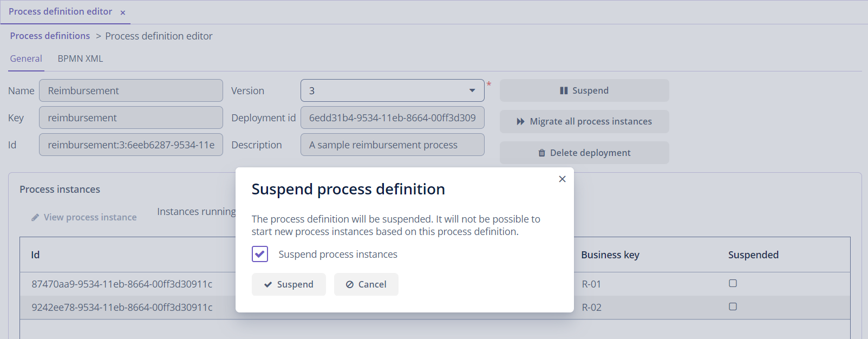Click the Deployment id field
The image size is (868, 339).
click(x=392, y=118)
